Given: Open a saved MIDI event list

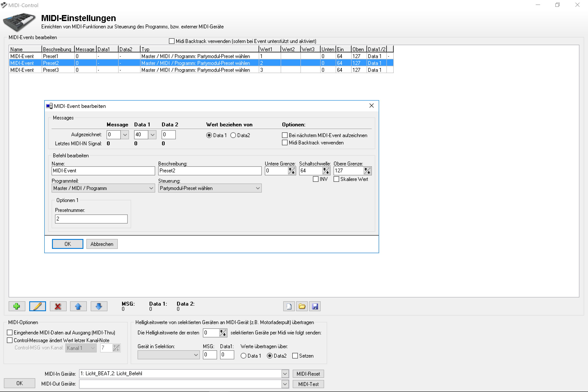Looking at the screenshot, I should [302, 306].
